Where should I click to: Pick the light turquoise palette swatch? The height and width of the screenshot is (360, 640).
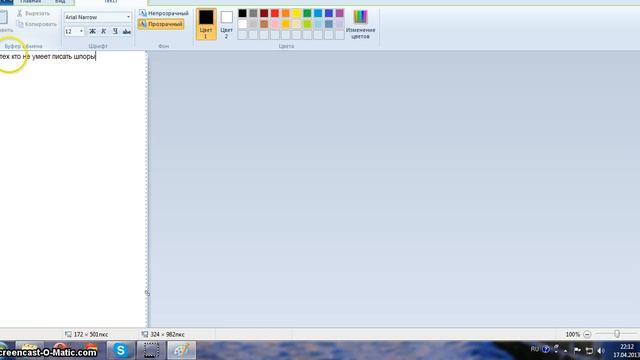pos(318,24)
